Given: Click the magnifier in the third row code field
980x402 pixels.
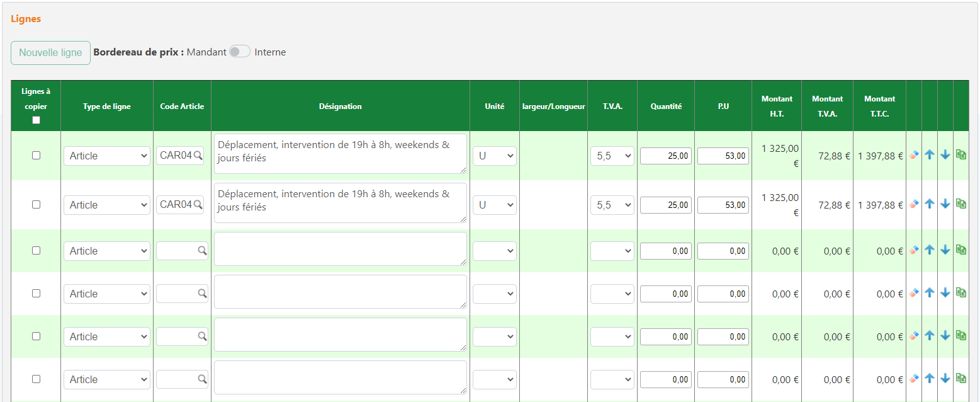Looking at the screenshot, I should [202, 251].
